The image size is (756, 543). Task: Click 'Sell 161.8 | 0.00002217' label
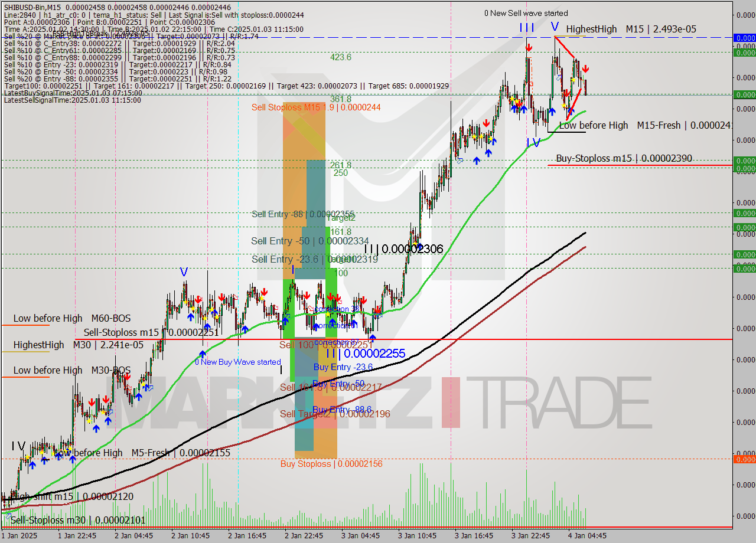(331, 387)
